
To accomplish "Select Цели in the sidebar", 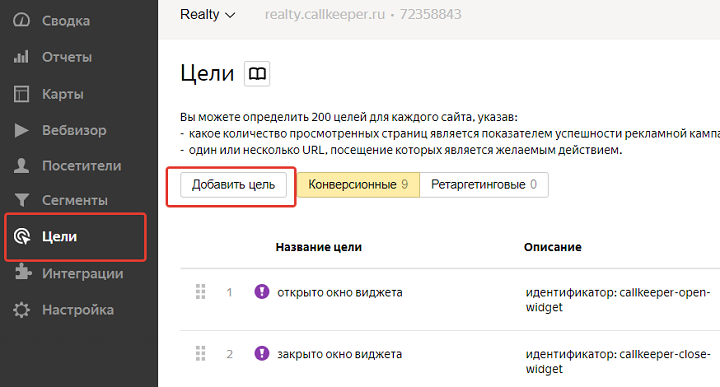I will [59, 236].
